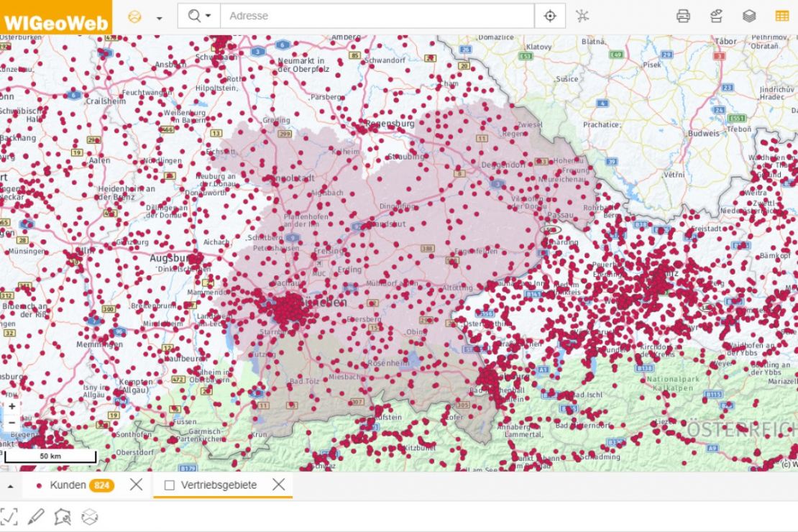Click the swap layers icon next to the polygon search tool
Viewport: 798px width, 532px height.
[90, 517]
